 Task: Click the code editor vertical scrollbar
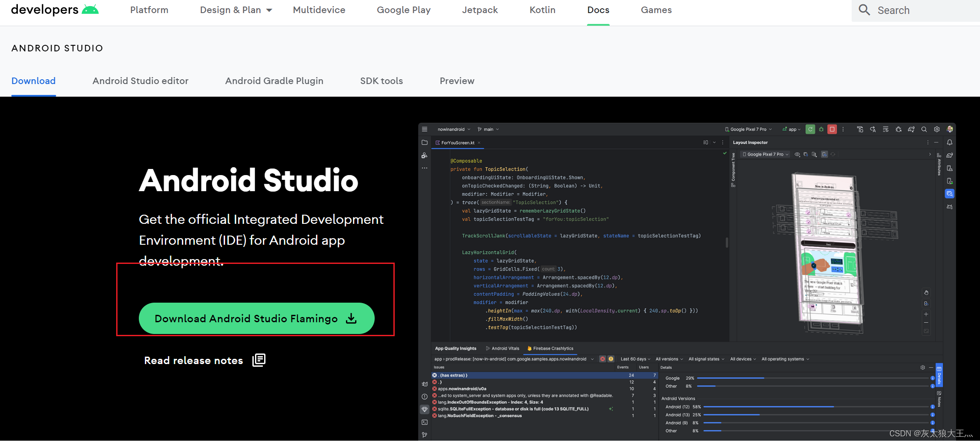(727, 242)
